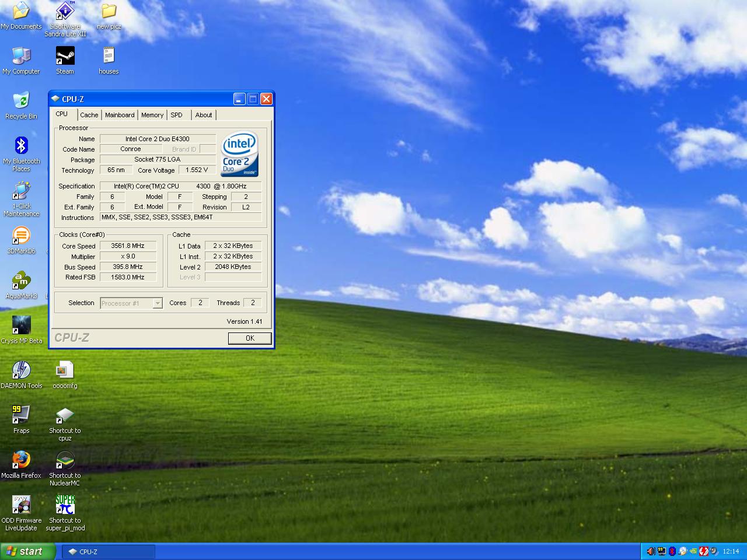Click the DAEMON Tools tray icon
Screen dimensions: 747x560
683,551
